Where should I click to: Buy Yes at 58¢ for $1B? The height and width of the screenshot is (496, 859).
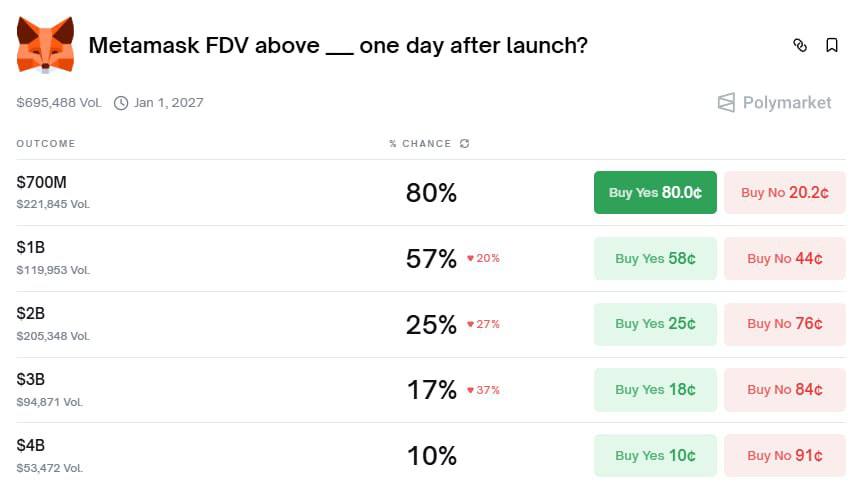pos(655,258)
